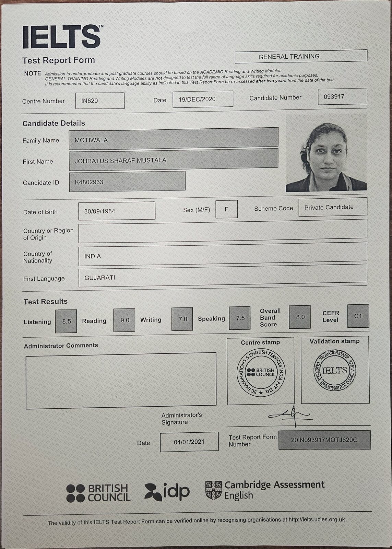Click the CEFR Level label

[x=331, y=316]
